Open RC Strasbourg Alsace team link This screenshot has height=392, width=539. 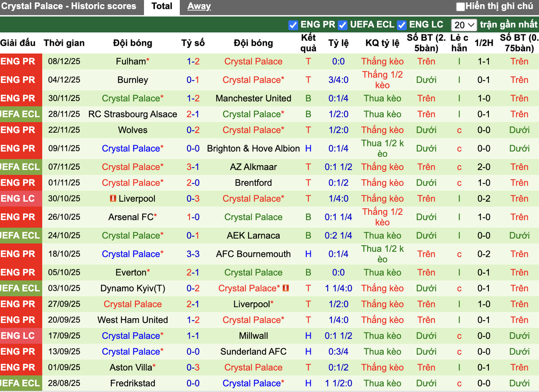(x=133, y=115)
